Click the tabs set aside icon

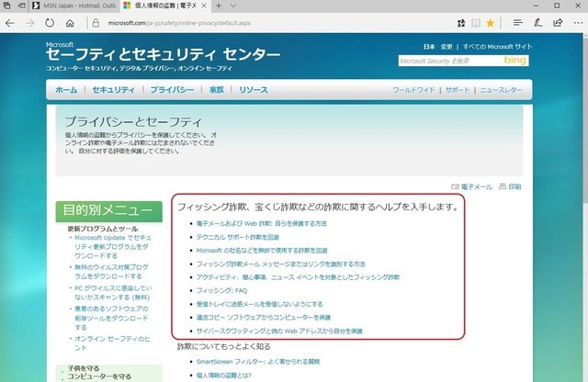coord(6,6)
